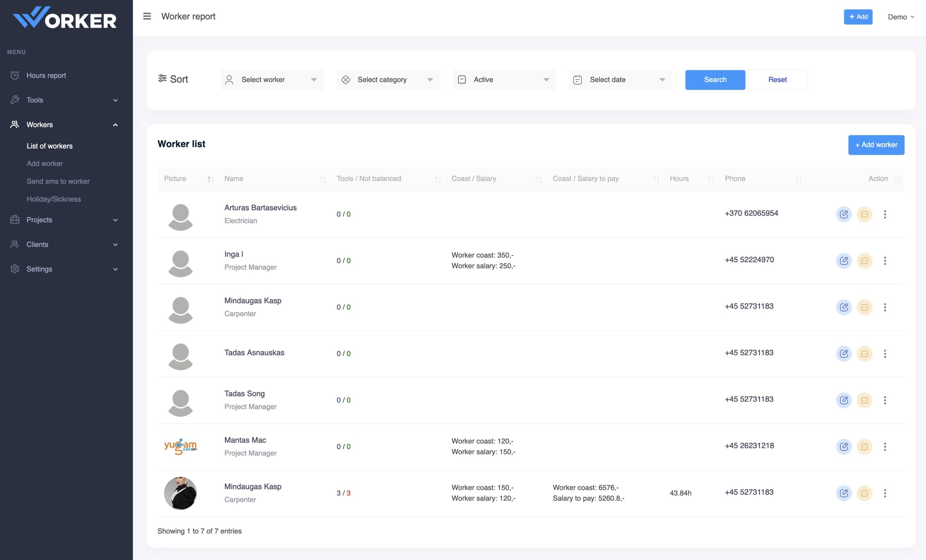Select Send sms to worker submenu
Screen dimensions: 926x560
tap(58, 181)
